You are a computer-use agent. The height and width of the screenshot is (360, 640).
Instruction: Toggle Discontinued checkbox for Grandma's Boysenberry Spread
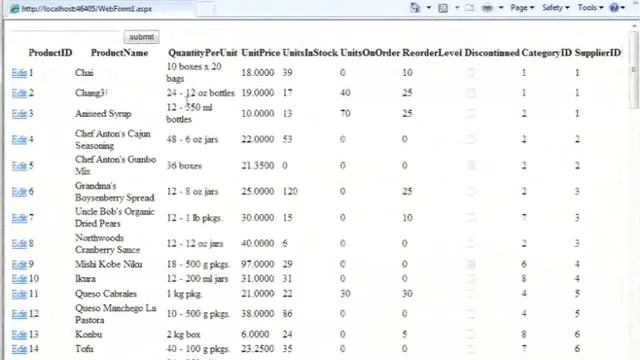471,191
